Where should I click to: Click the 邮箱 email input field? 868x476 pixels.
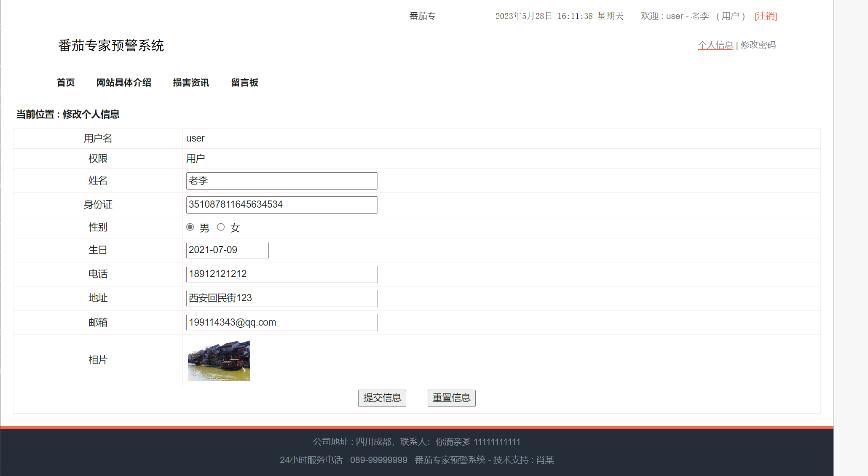coord(281,322)
